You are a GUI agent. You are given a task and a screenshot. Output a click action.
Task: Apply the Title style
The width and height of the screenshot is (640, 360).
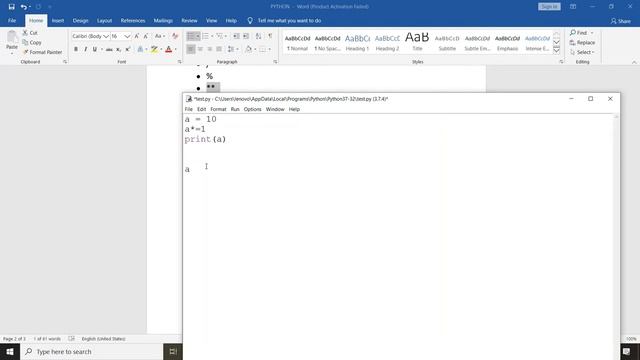(x=417, y=42)
